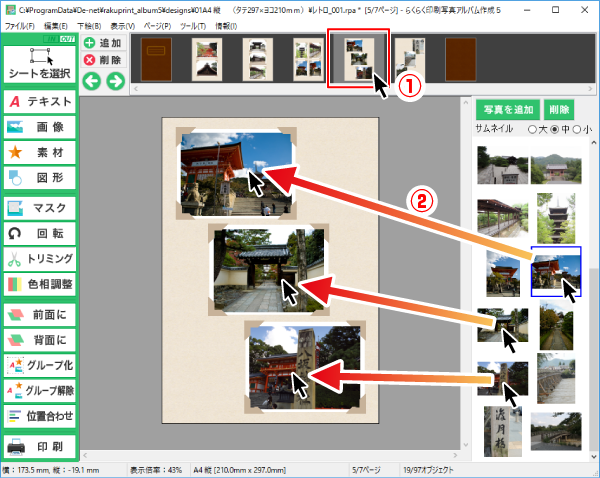600x478 pixels.
Task: Open the 素材 (Materials) tool
Action: tap(40, 153)
